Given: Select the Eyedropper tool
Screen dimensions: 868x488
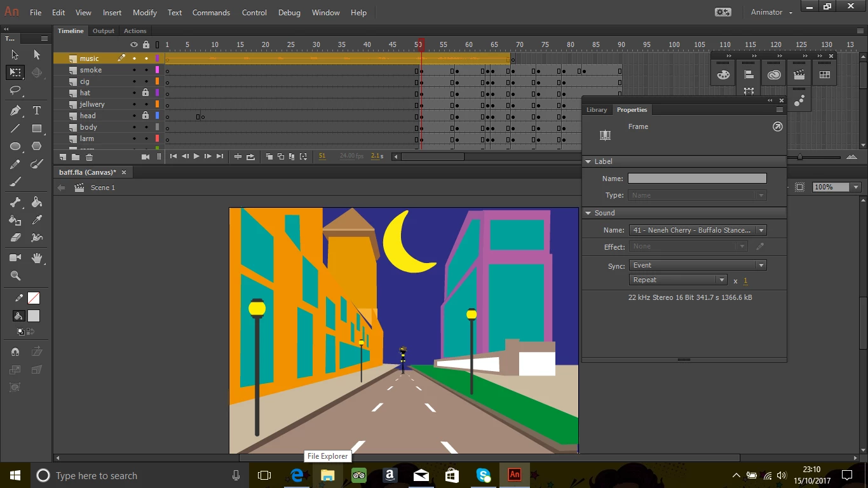Looking at the screenshot, I should point(37,220).
